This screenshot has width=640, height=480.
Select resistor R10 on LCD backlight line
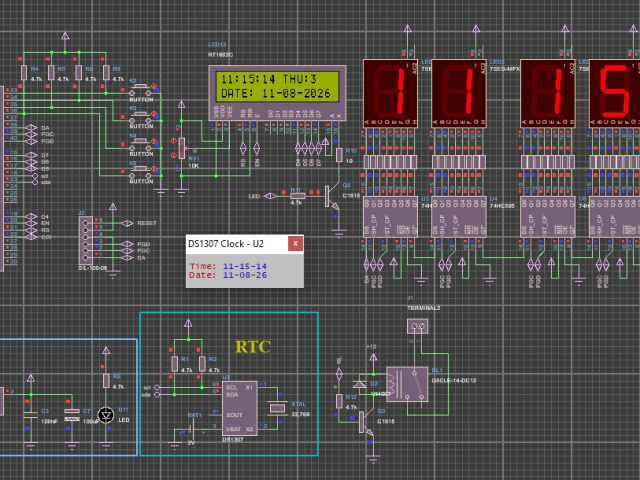(x=339, y=155)
